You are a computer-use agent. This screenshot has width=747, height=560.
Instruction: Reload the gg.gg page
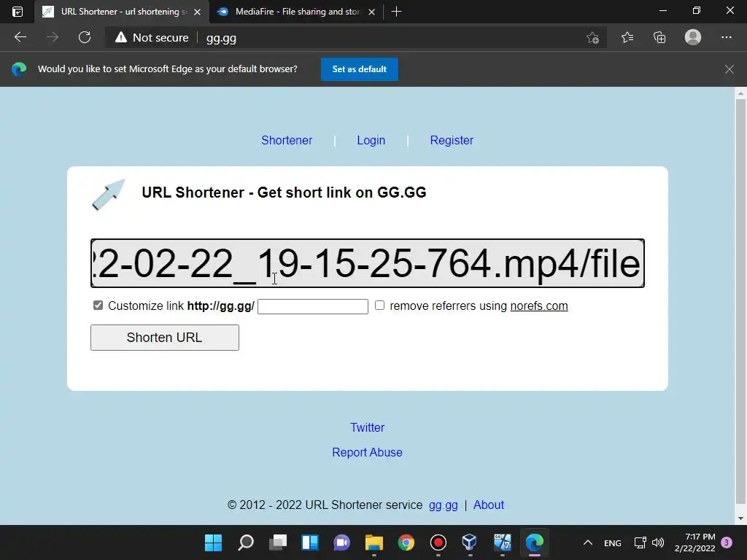tap(85, 37)
